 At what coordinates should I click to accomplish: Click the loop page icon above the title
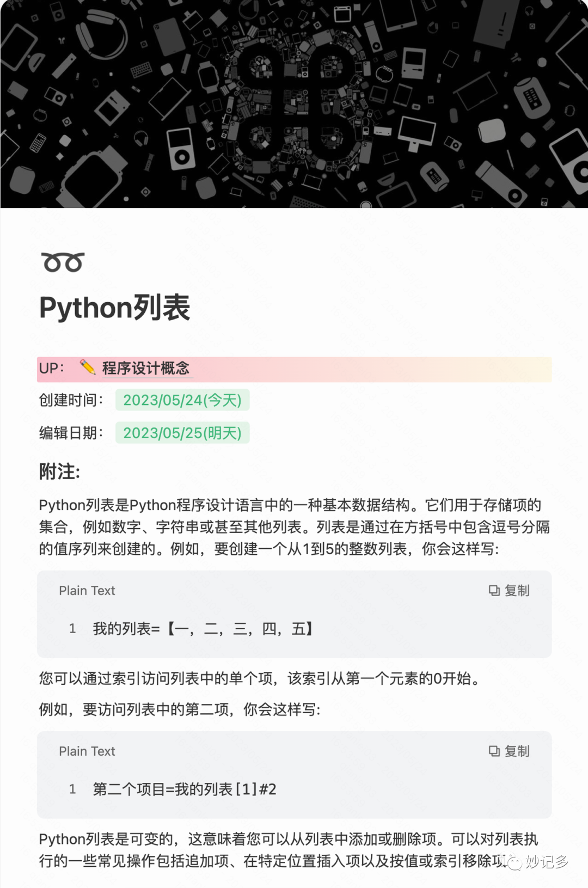63,262
